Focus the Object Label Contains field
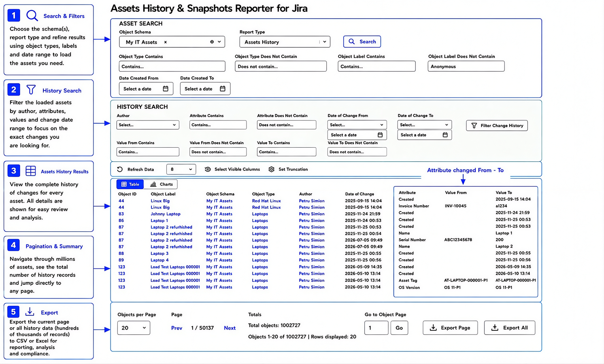This screenshot has width=604, height=364. click(x=376, y=66)
